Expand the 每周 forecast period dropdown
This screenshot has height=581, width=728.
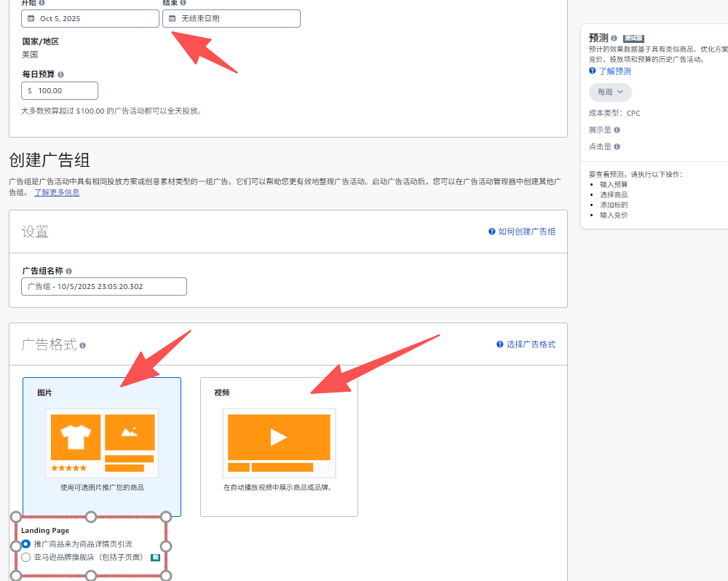(x=610, y=92)
